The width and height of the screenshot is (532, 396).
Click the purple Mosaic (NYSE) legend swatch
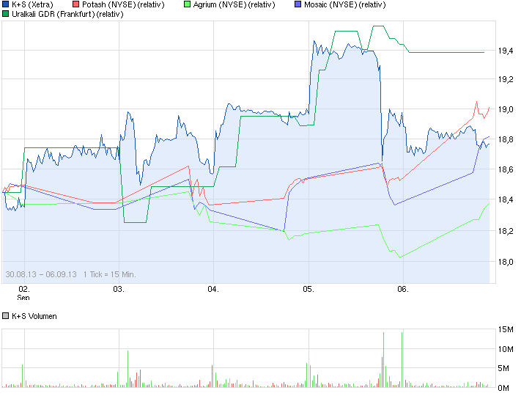click(298, 4)
